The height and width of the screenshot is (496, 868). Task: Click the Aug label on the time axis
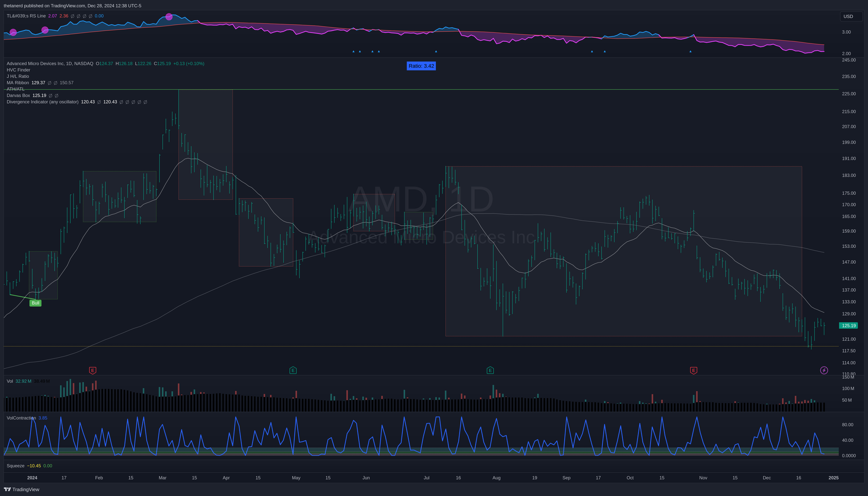(496, 478)
